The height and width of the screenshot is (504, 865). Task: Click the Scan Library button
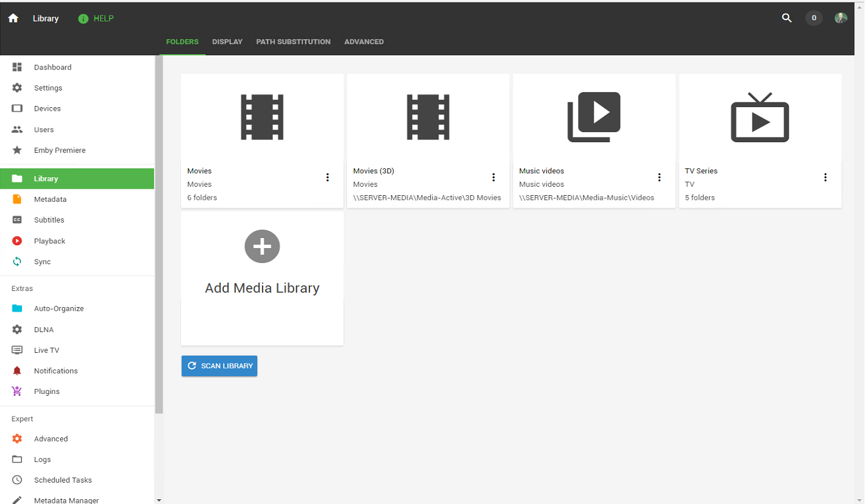(219, 366)
